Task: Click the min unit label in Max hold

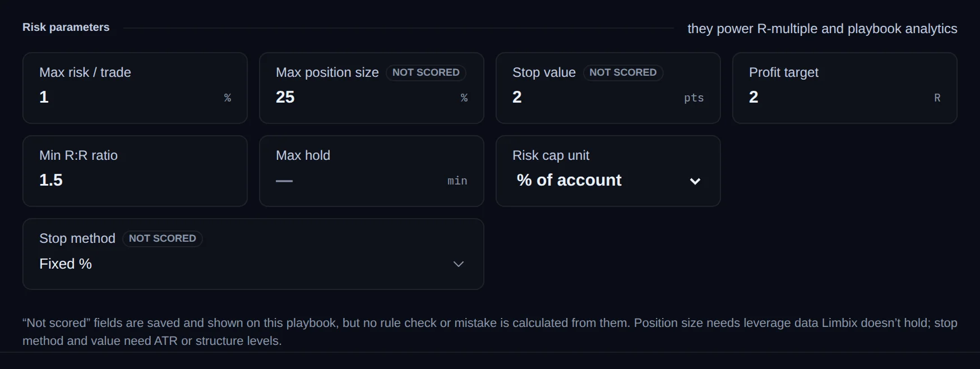Action: click(x=457, y=181)
